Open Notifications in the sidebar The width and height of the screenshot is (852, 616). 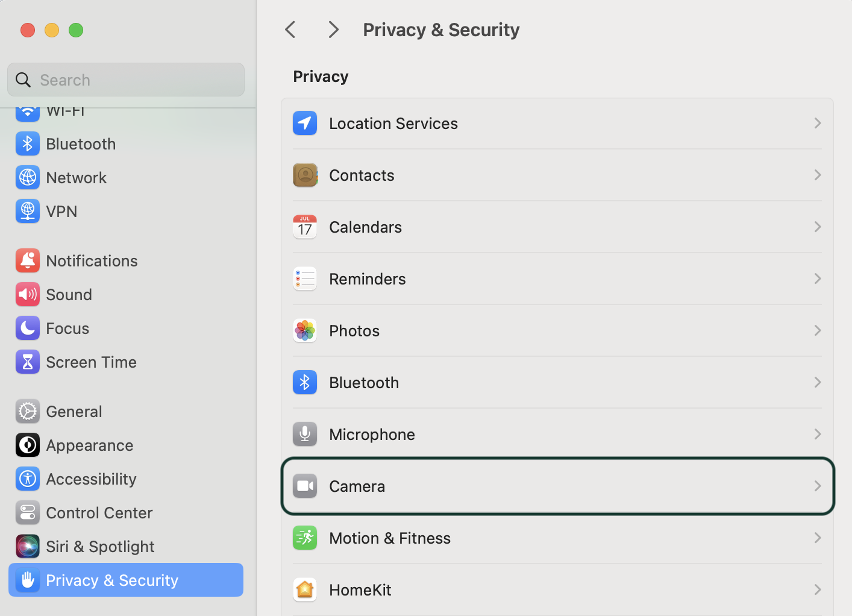[x=92, y=261]
